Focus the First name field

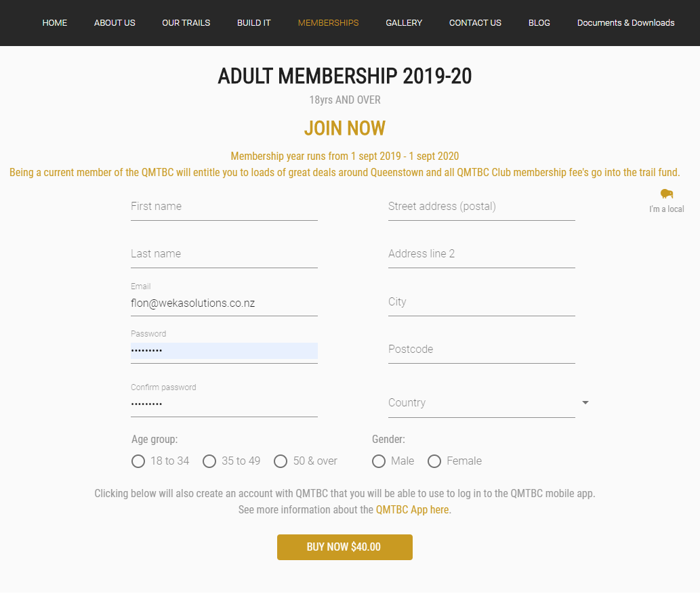coord(224,207)
